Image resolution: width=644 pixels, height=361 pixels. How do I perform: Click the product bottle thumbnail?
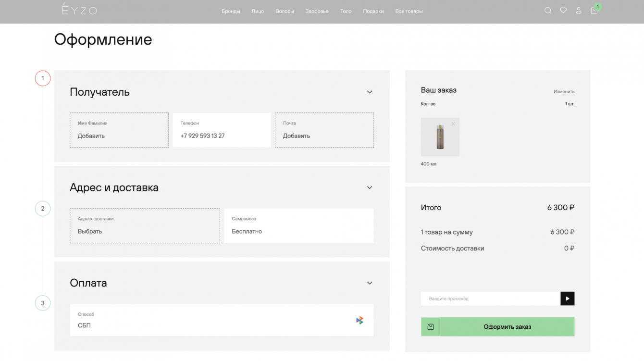(440, 137)
